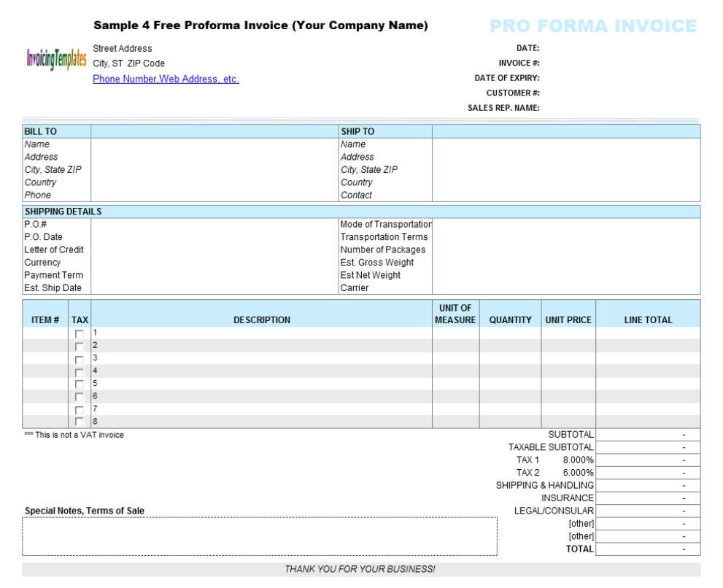Image resolution: width=723 pixels, height=588 pixels.
Task: Open the Phone Number, Web Address link
Action: pyautogui.click(x=166, y=79)
